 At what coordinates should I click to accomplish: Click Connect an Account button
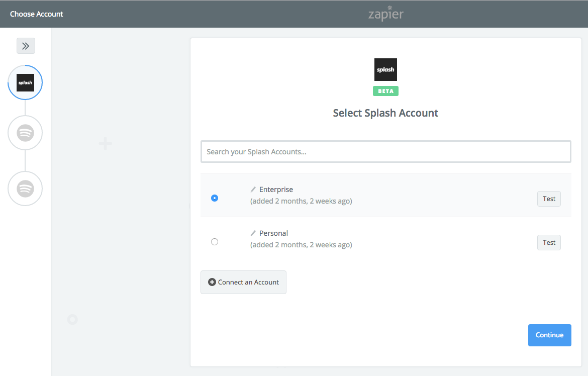pyautogui.click(x=243, y=282)
